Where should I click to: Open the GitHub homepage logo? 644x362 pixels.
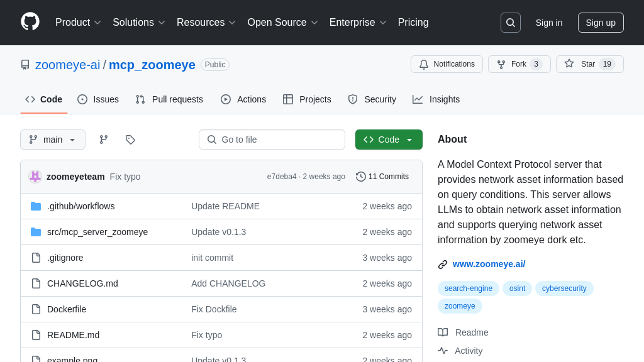click(30, 22)
